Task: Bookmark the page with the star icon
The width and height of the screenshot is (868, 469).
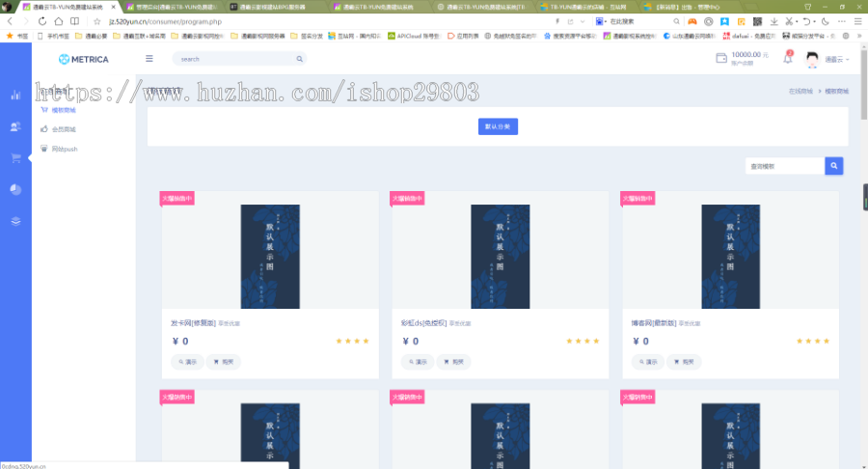Action: tap(96, 21)
